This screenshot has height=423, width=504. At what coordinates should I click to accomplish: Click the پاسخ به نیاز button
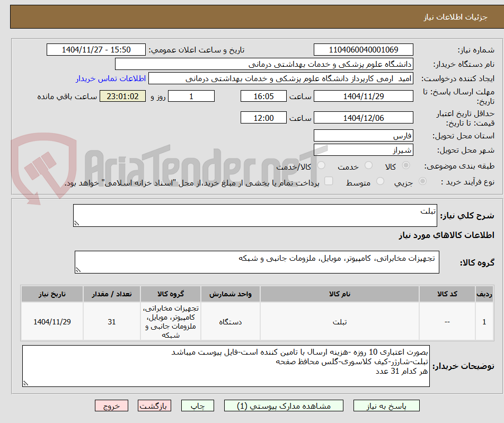tap(386, 406)
